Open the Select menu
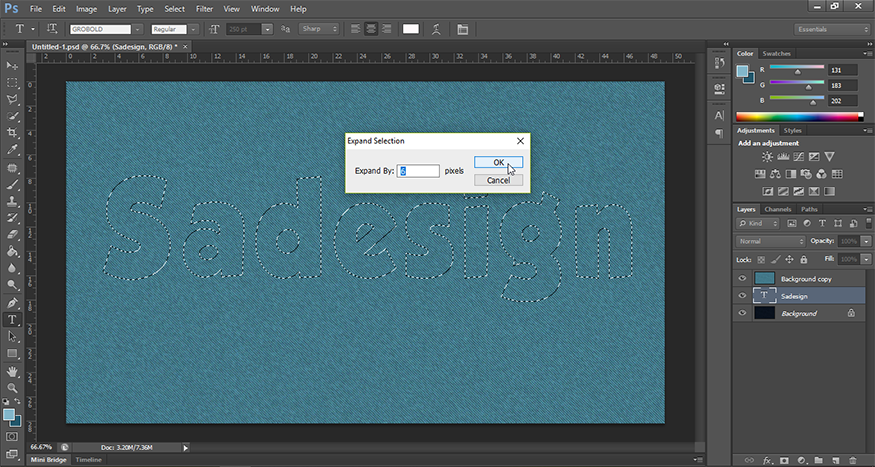This screenshot has height=467, width=875. coord(174,9)
